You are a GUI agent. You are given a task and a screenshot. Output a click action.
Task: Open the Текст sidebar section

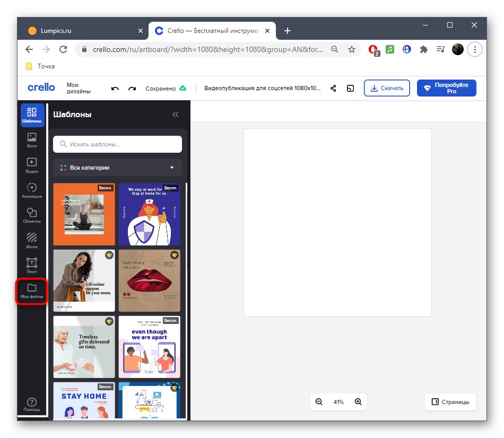click(32, 266)
